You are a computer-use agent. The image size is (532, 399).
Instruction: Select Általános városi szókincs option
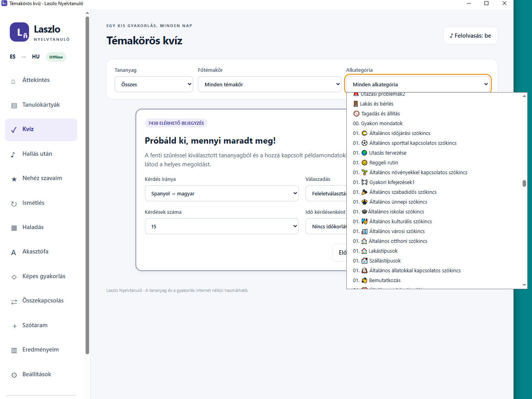[x=434, y=231]
